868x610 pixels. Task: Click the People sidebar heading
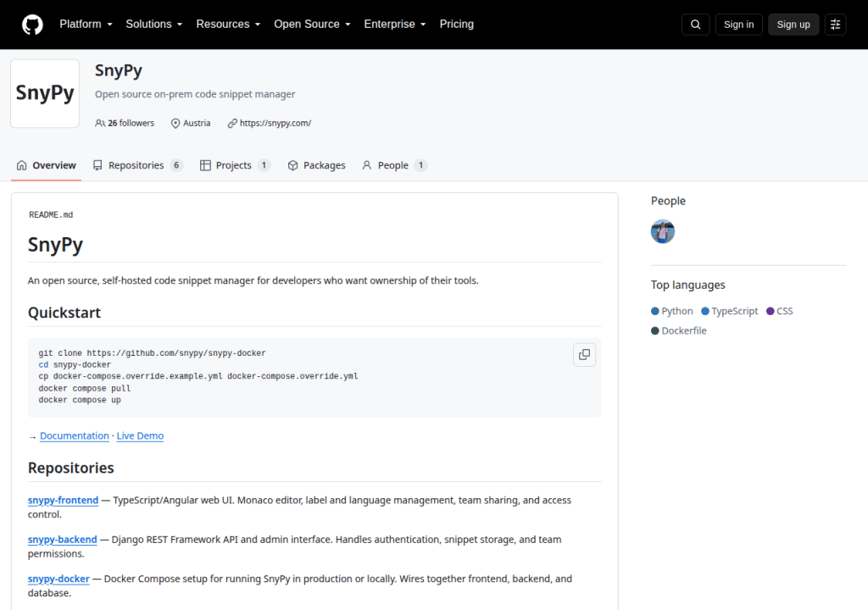click(x=668, y=201)
